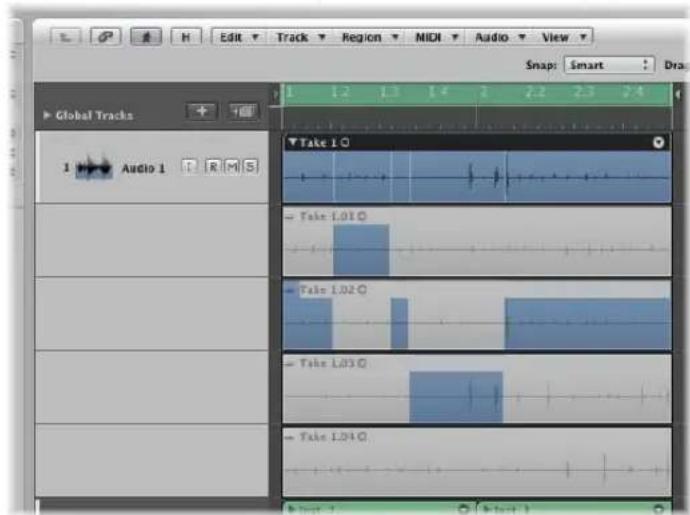Click the duplicate track button

[243, 111]
